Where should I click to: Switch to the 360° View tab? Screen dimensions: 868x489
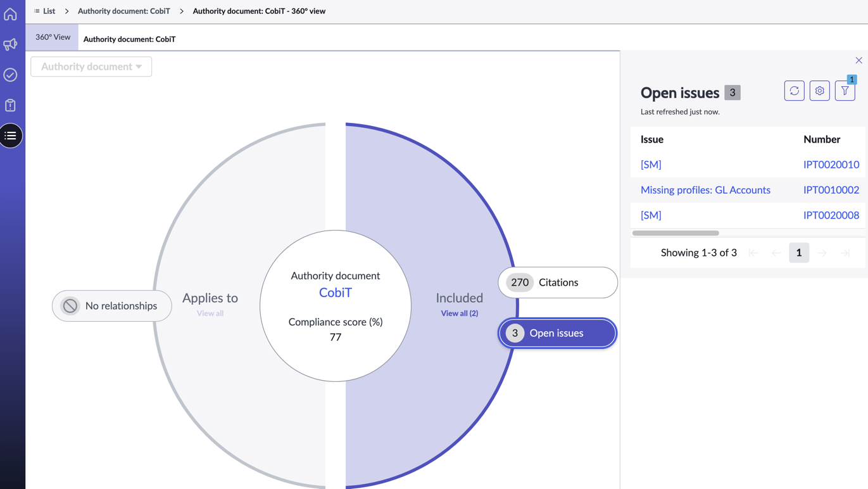click(x=53, y=37)
